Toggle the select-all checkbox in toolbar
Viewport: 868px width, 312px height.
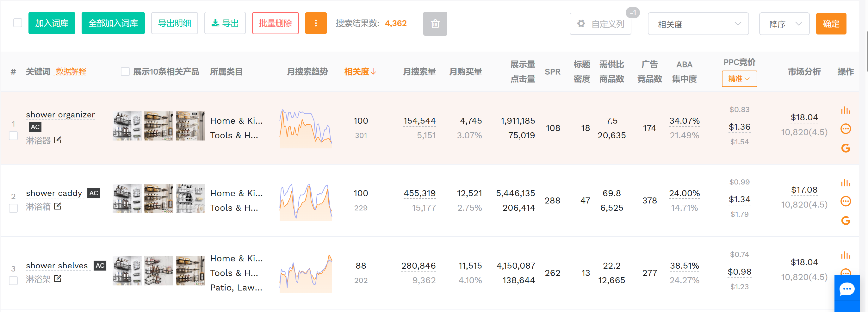tap(17, 23)
